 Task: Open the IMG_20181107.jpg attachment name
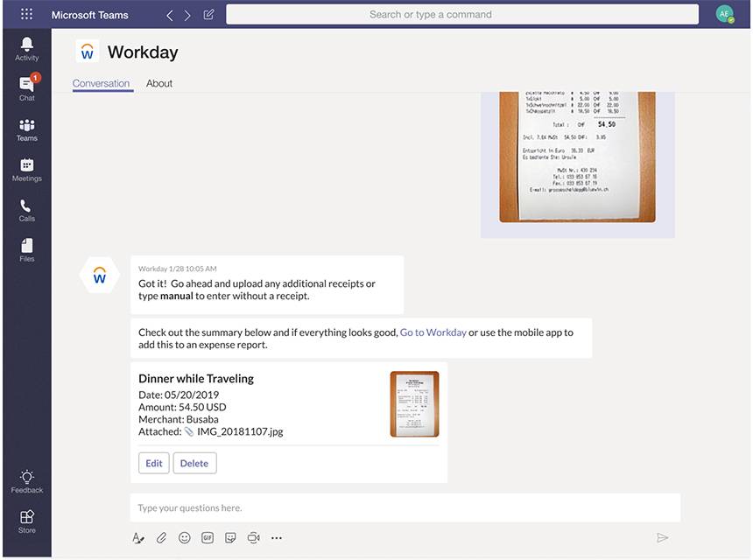tap(240, 432)
